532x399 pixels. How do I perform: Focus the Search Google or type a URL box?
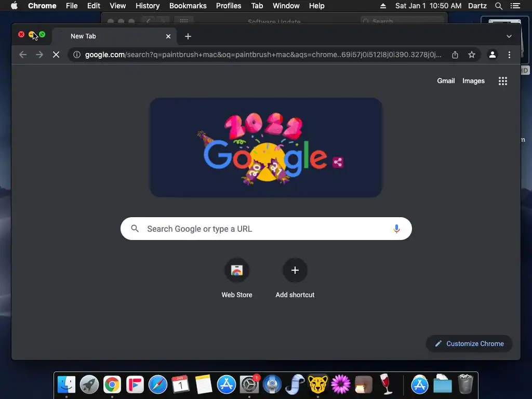click(x=266, y=229)
